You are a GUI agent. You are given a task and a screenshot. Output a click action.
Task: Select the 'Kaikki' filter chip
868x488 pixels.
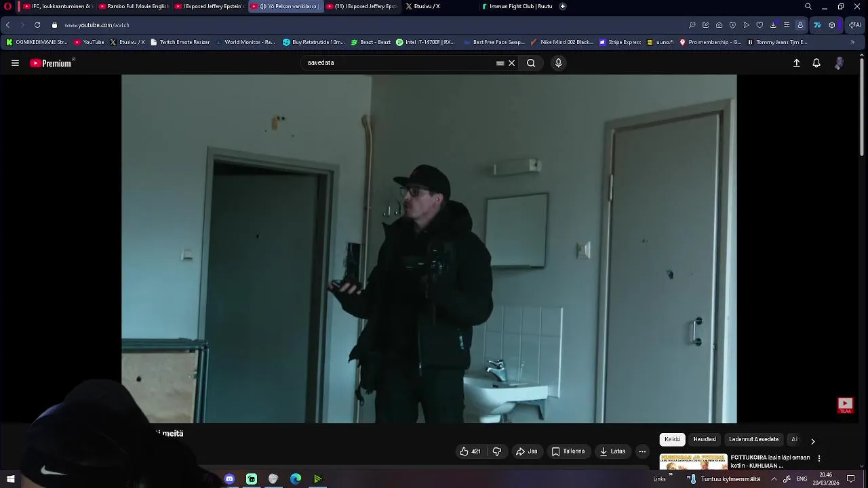672,439
